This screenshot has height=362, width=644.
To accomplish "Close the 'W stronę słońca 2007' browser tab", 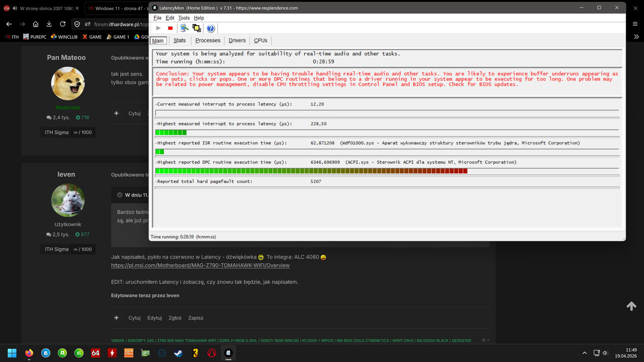I will pyautogui.click(x=77, y=9).
